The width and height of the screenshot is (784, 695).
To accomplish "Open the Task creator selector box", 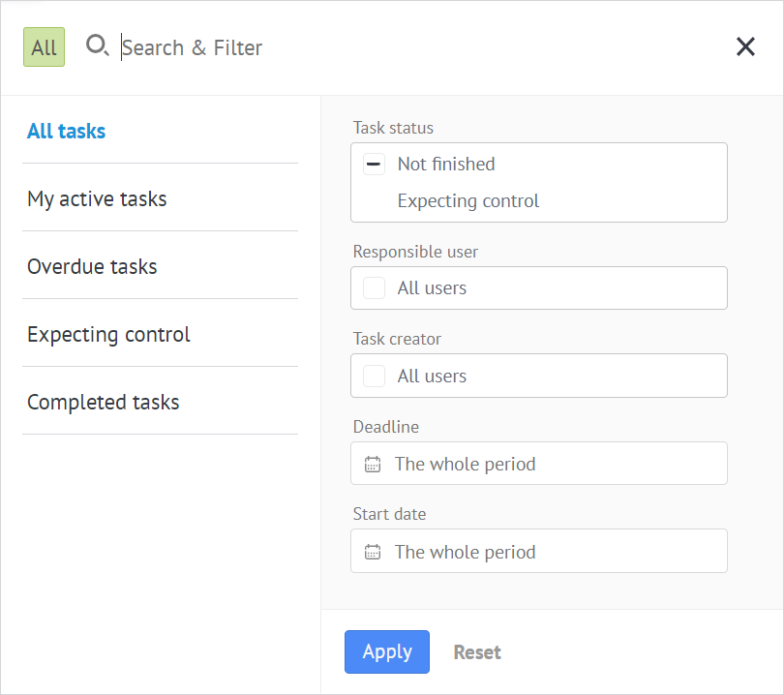I will pyautogui.click(x=539, y=376).
